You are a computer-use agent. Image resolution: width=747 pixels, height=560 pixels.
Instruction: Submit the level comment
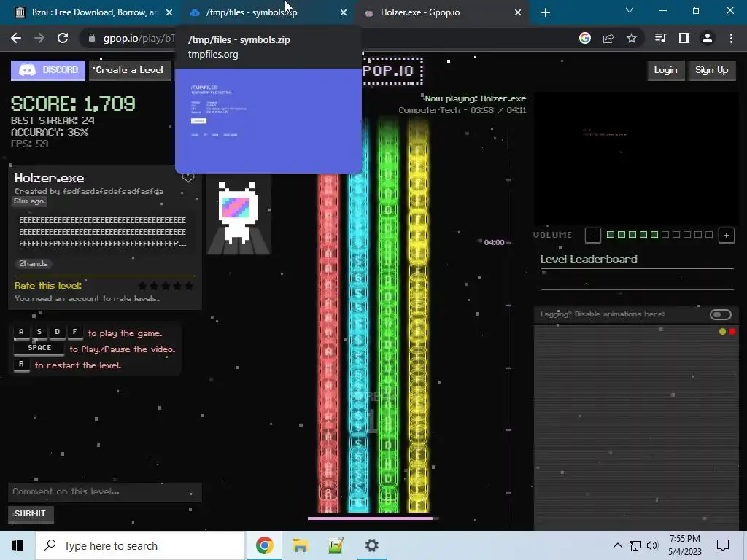coord(31,513)
